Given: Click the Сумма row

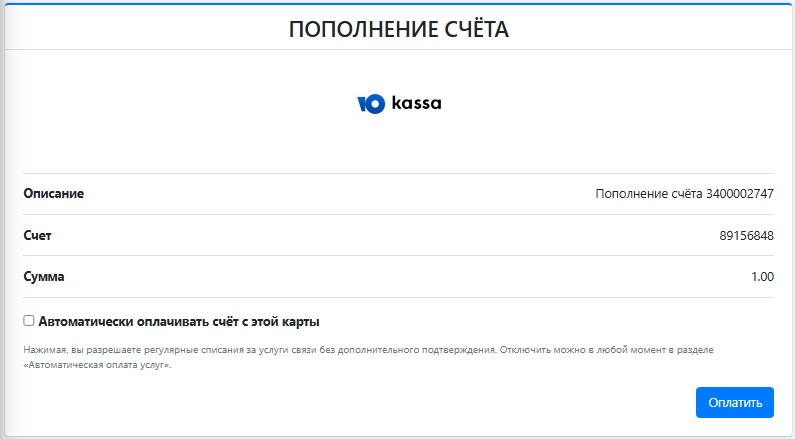Looking at the screenshot, I should tap(399, 277).
